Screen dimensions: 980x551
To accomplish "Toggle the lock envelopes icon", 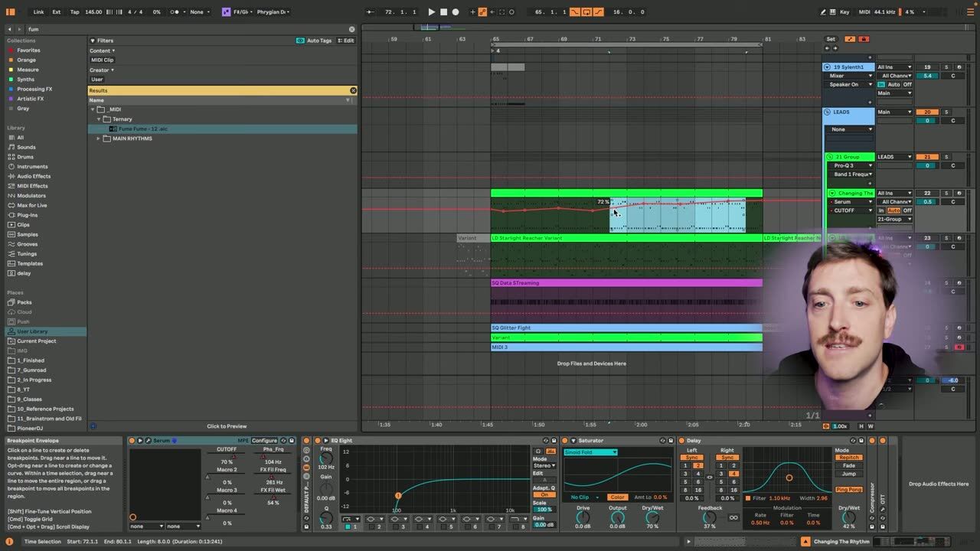I will click(x=864, y=39).
